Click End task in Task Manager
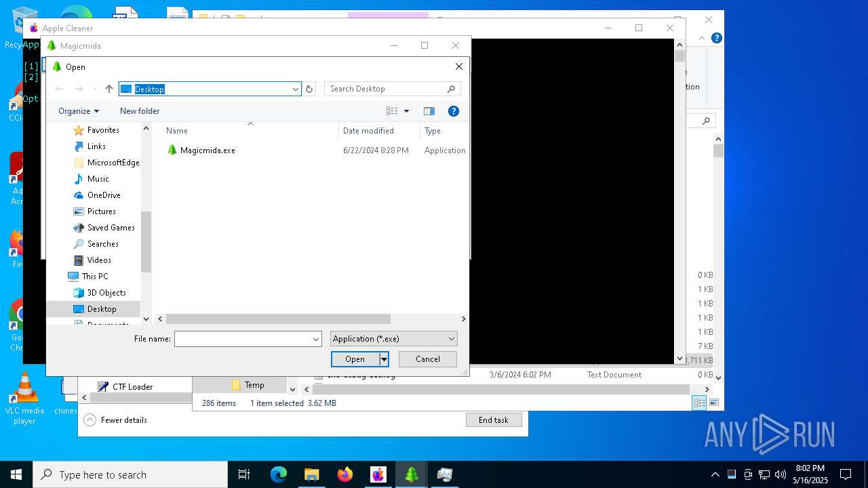Screen dimensions: 868x488 (494, 420)
